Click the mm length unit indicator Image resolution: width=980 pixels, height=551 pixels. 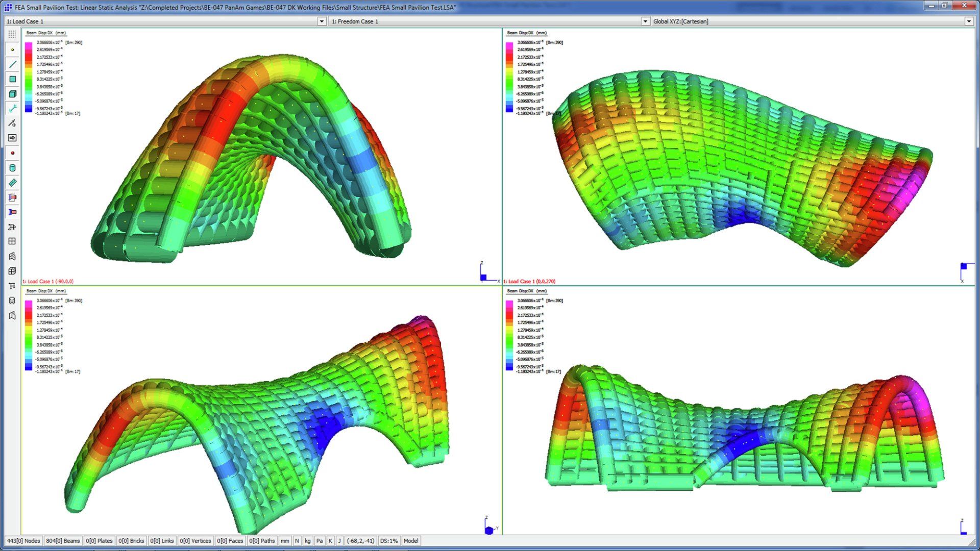285,541
